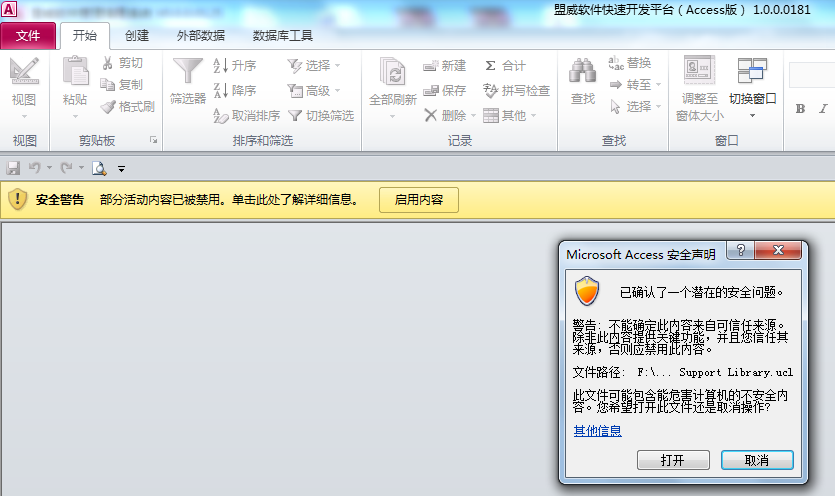Expand the 删除 dropdown arrow

click(473, 116)
